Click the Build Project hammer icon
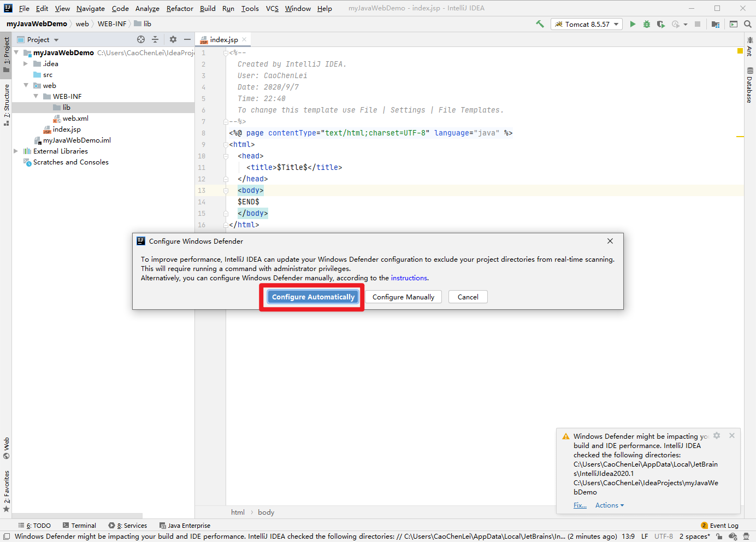This screenshot has width=756, height=542. 540,24
